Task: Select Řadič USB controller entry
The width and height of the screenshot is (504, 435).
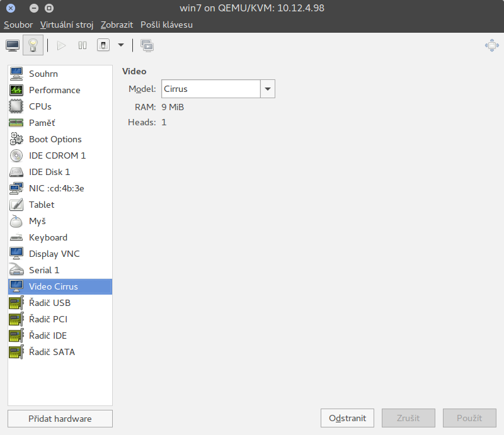Action: pos(49,303)
